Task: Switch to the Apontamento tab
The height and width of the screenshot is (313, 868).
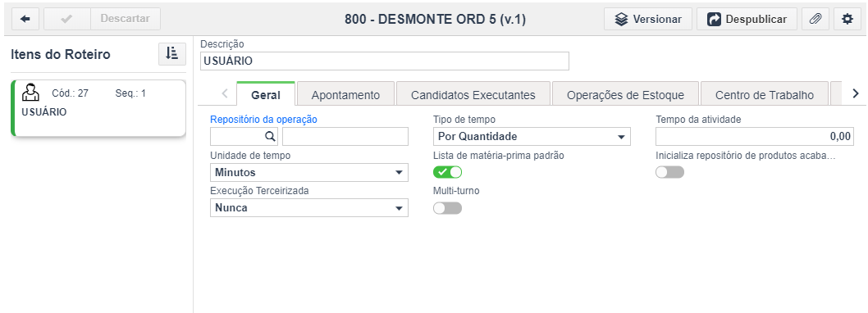Action: 345,94
